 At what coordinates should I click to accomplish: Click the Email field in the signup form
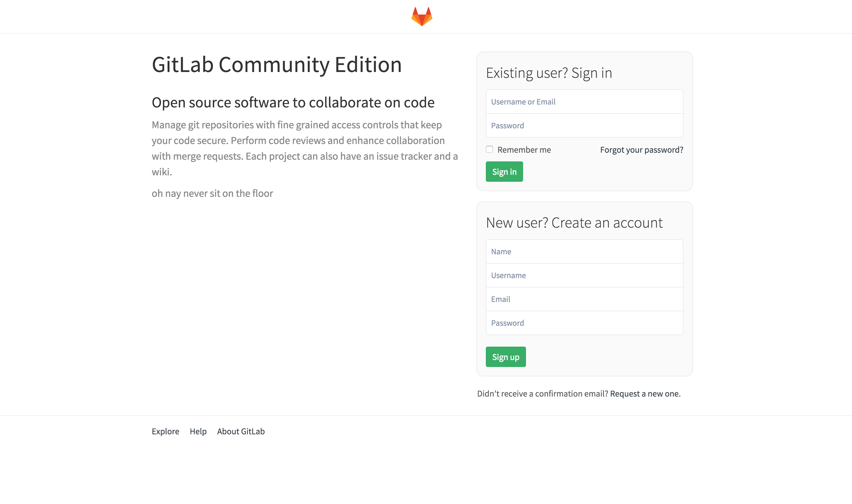584,299
